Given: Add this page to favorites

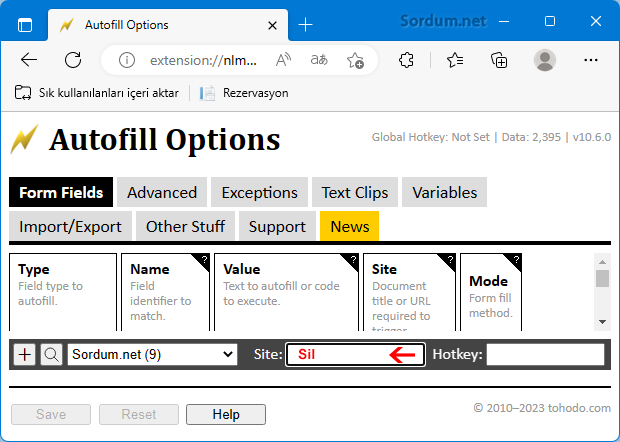Looking at the screenshot, I should tap(355, 60).
